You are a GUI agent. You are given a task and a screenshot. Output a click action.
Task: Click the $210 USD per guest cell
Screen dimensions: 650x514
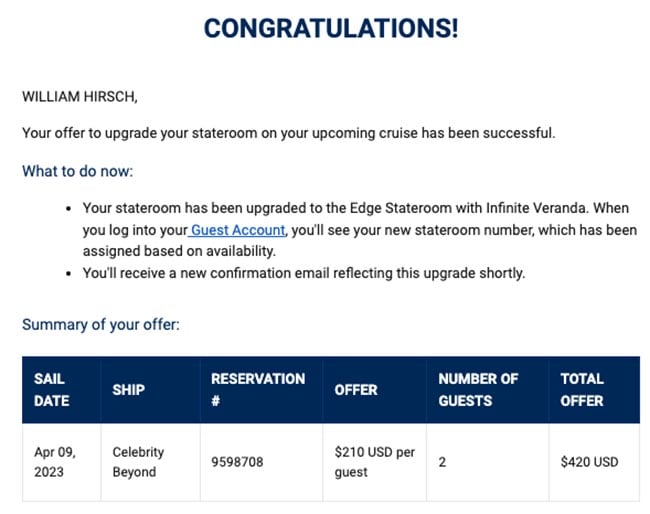pyautogui.click(x=374, y=462)
